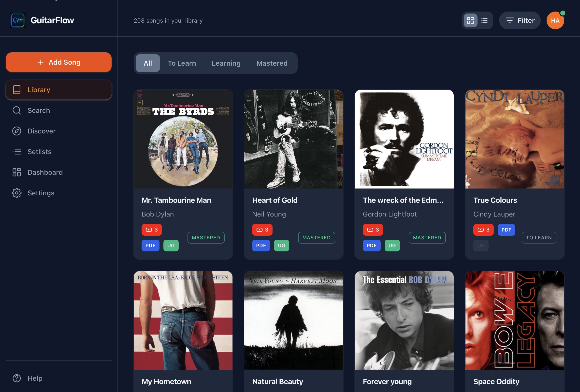Screen dimensions: 580x392
Task: Open Library in the sidebar
Action: click(59, 89)
